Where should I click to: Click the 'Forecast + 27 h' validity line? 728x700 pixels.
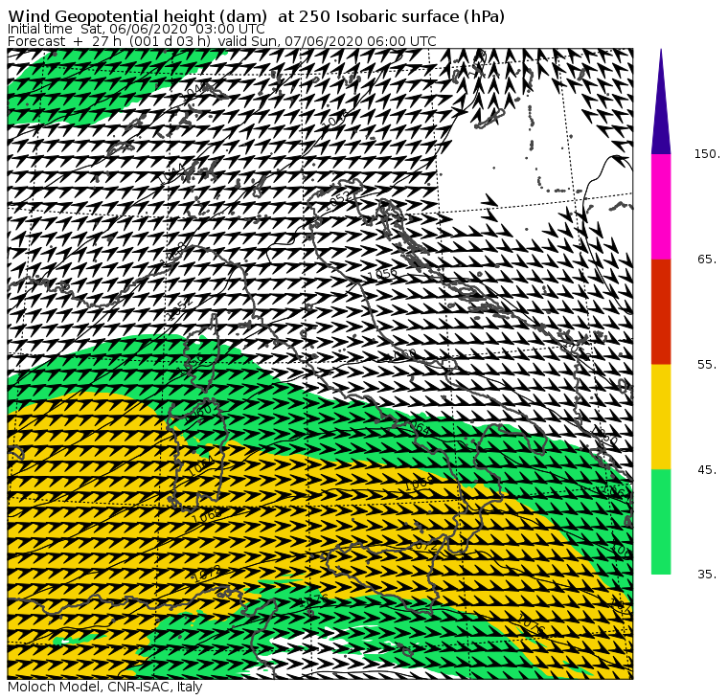[222, 41]
